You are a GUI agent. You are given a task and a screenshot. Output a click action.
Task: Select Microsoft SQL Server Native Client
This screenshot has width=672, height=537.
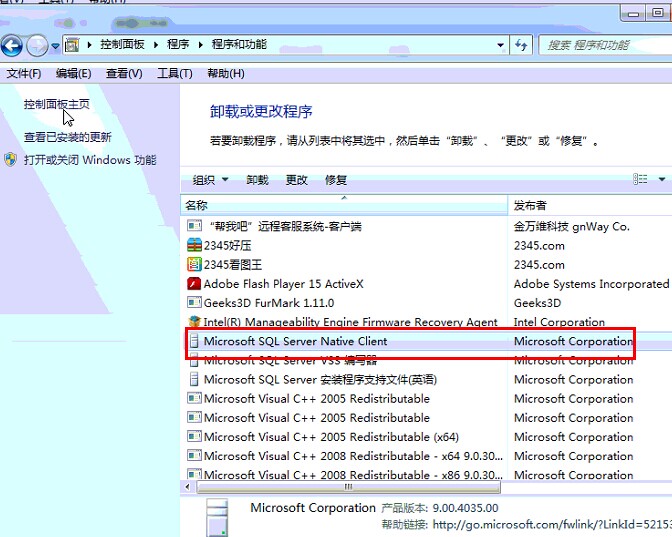[295, 341]
